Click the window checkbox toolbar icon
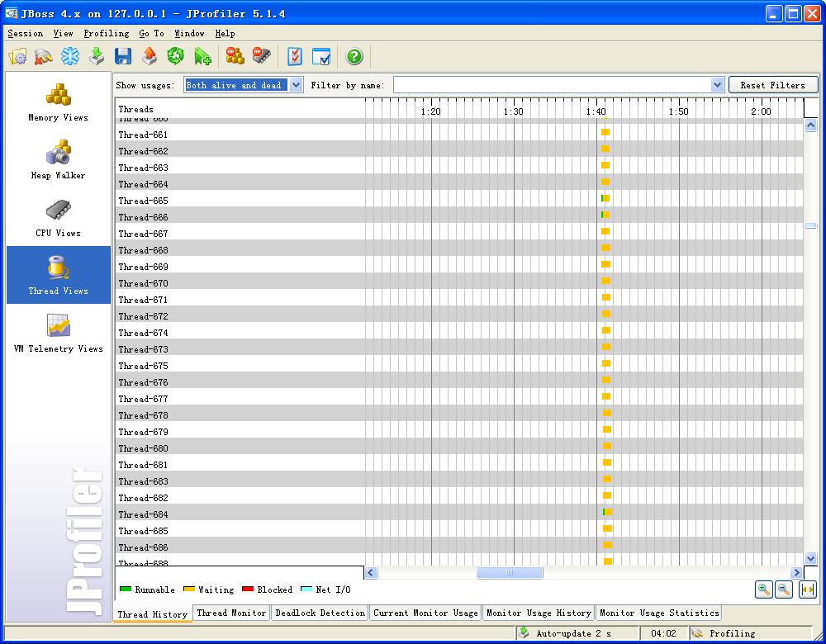Viewport: 826px width, 644px height. [320, 56]
